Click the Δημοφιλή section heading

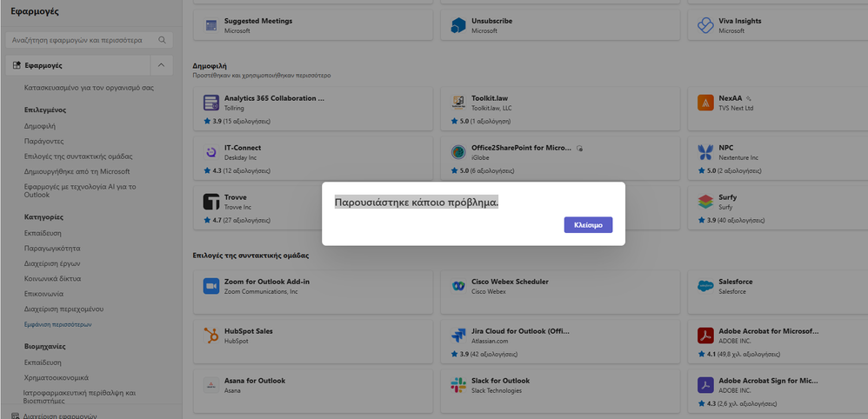[x=210, y=66]
